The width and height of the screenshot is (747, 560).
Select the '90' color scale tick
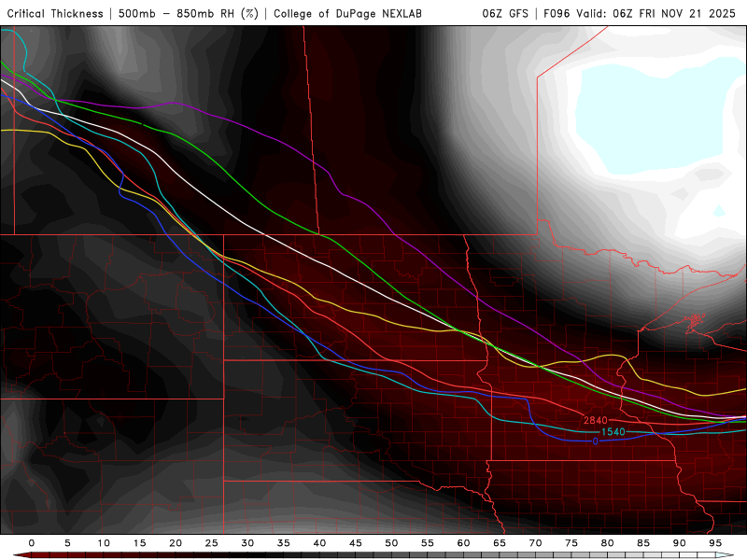[x=680, y=543]
